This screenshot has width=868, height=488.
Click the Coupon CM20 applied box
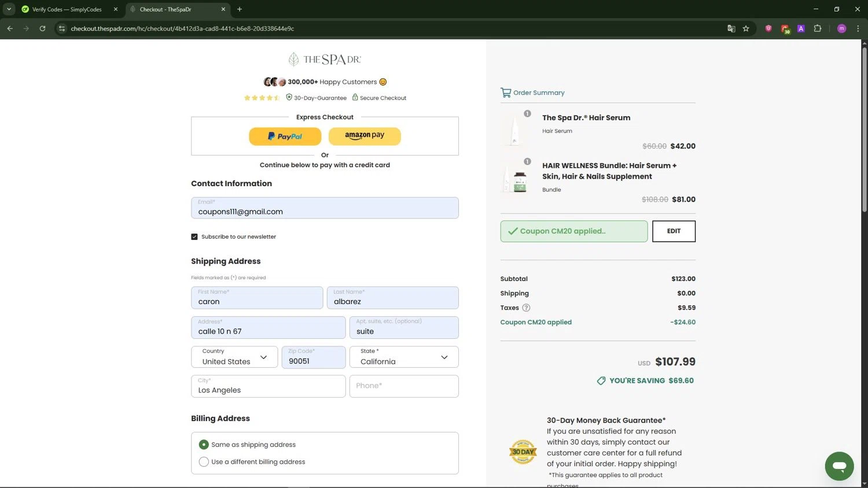click(x=574, y=231)
